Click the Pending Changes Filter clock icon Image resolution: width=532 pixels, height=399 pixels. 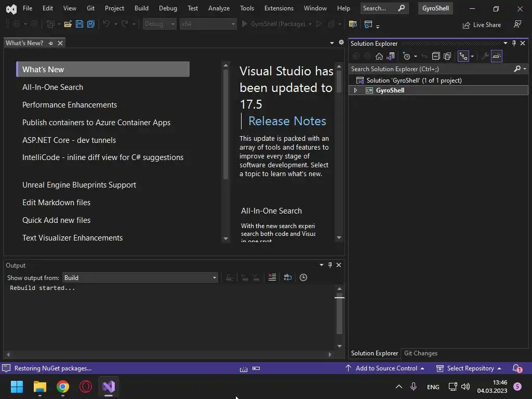coord(406,56)
